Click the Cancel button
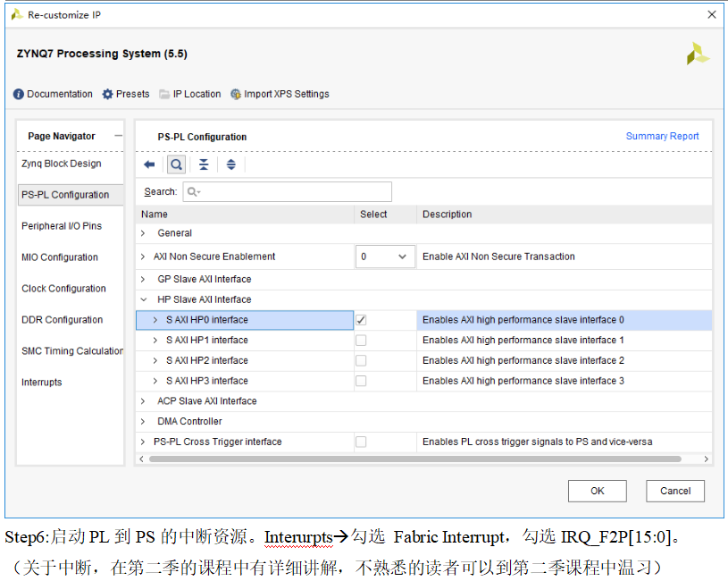728x581 pixels. coord(675,491)
